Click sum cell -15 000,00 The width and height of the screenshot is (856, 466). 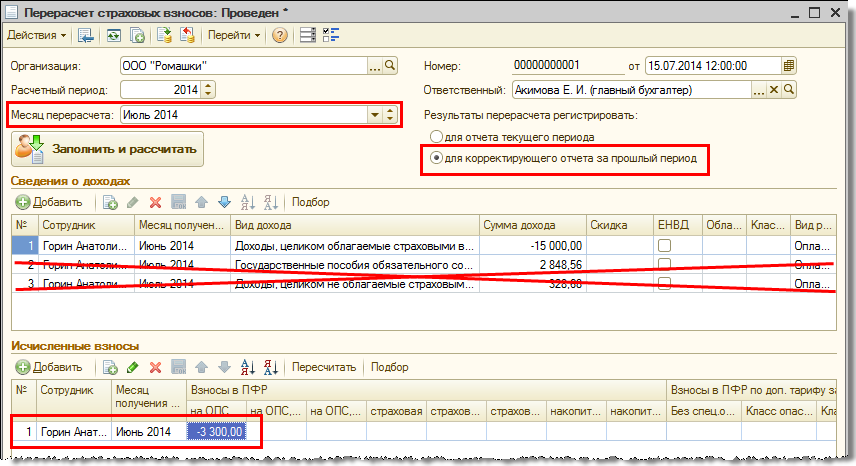point(533,246)
